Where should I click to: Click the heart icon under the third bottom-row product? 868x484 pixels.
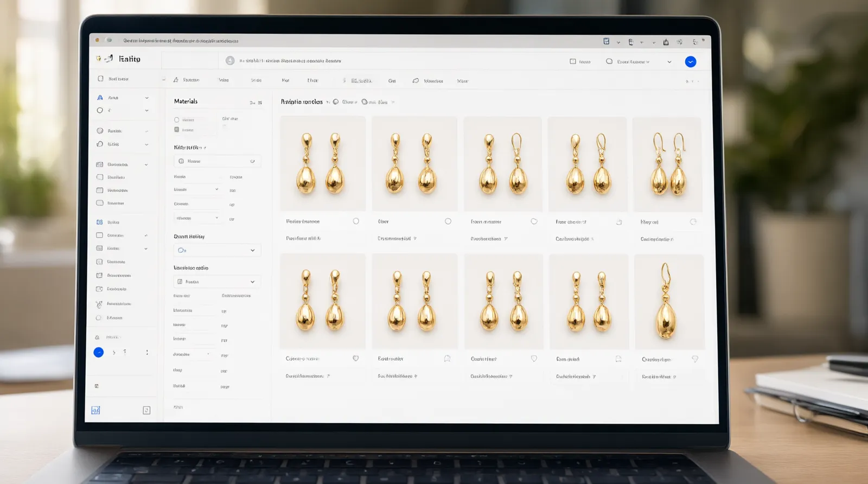coord(534,359)
